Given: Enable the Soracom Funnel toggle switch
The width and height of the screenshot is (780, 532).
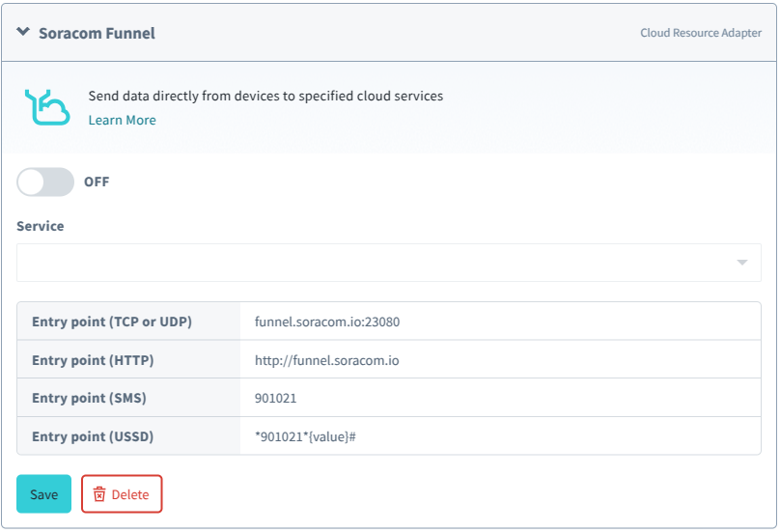Looking at the screenshot, I should pos(45,182).
